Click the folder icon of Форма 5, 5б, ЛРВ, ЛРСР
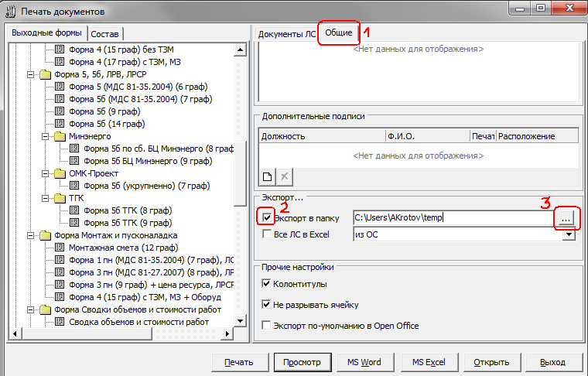 coord(46,74)
